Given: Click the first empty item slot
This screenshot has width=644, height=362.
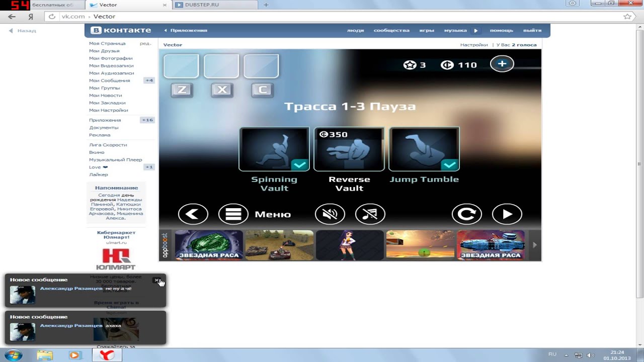Looking at the screenshot, I should (181, 66).
